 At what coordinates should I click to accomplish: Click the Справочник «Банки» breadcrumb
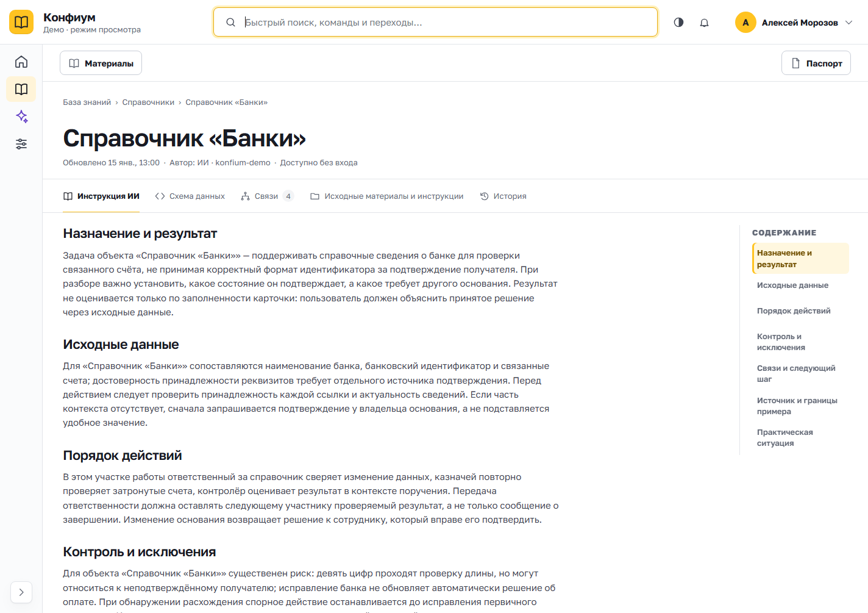pos(227,102)
